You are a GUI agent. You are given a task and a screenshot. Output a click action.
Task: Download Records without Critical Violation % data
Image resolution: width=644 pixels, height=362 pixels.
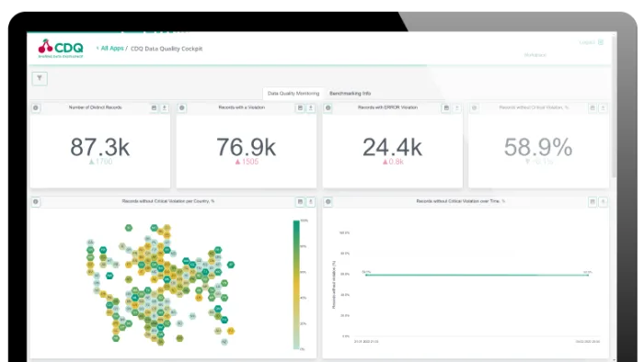tap(603, 107)
